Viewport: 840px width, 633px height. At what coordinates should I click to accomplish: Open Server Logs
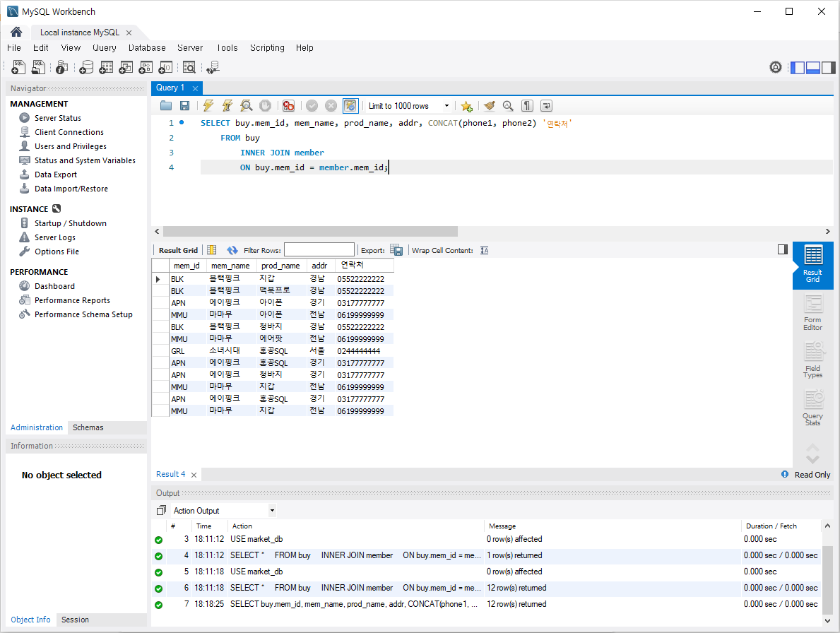point(54,237)
